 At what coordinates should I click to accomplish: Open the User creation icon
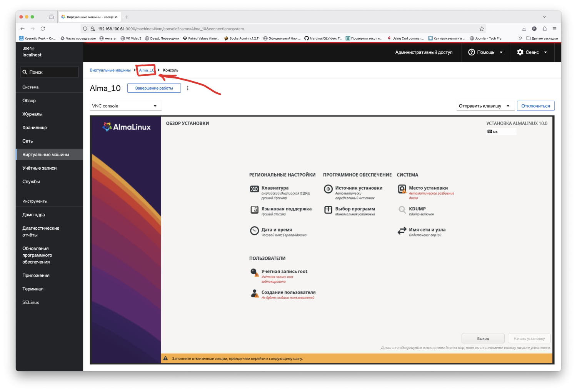254,294
